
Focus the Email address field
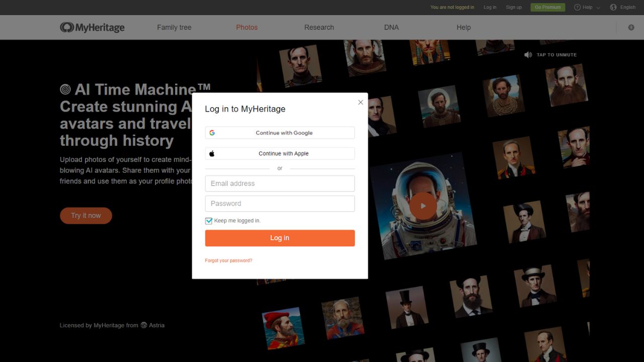(280, 184)
